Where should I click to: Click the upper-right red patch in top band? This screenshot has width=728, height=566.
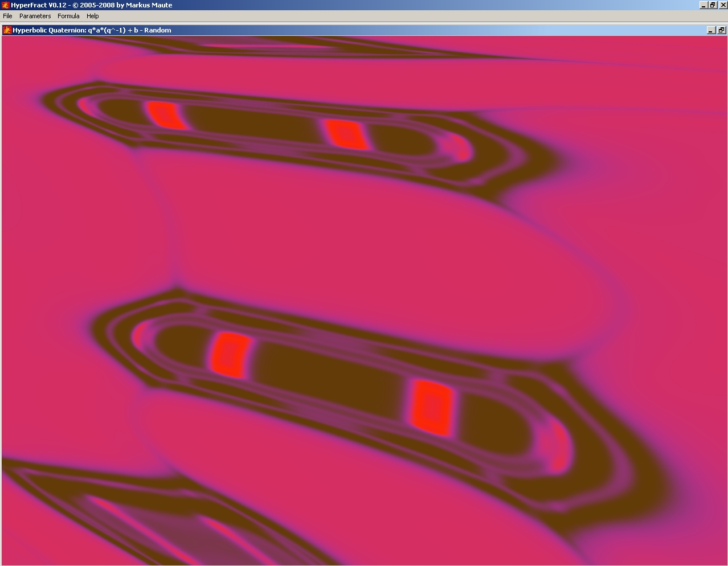pyautogui.click(x=346, y=135)
